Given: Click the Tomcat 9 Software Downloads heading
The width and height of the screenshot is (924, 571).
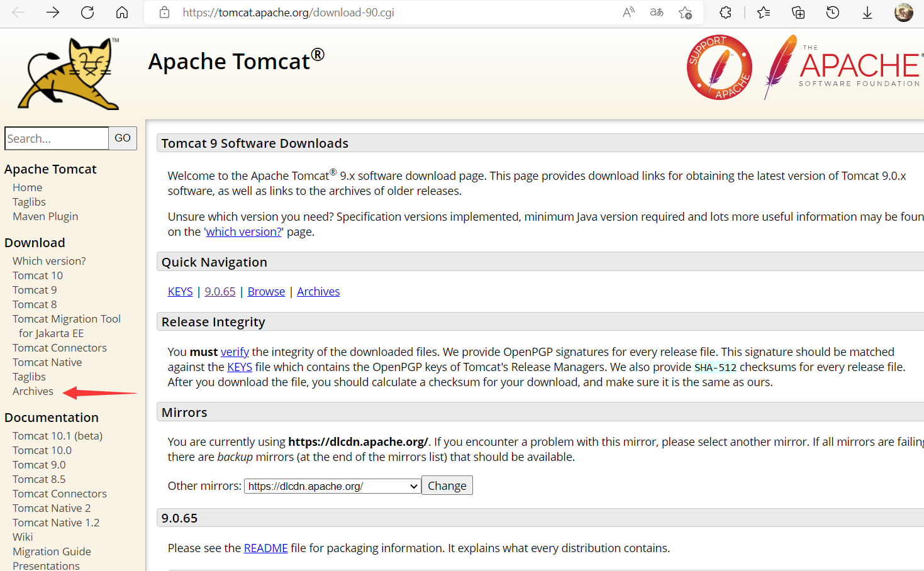Looking at the screenshot, I should tap(255, 143).
